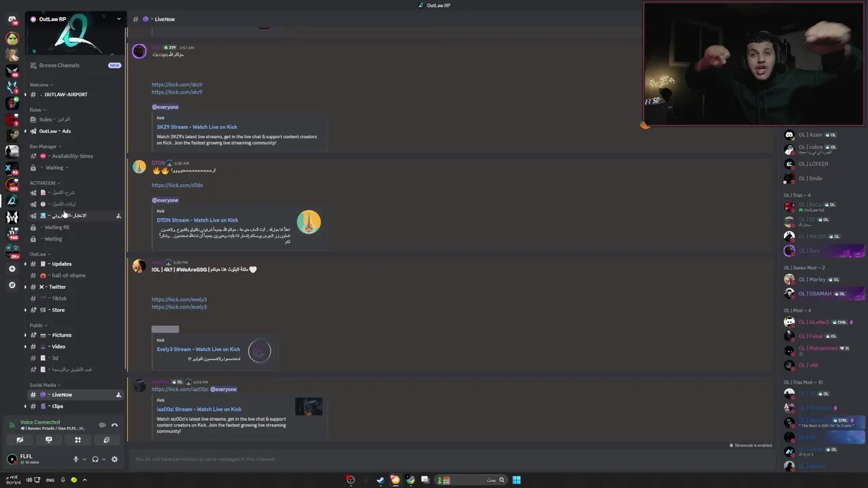
Task: View OL | Azam member profile
Action: 823,135
